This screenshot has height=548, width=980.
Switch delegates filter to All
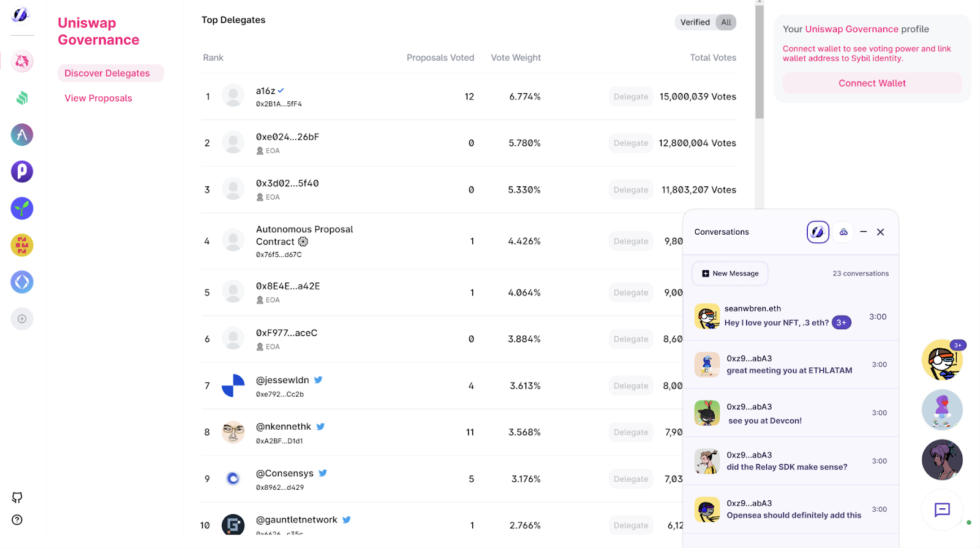click(726, 22)
